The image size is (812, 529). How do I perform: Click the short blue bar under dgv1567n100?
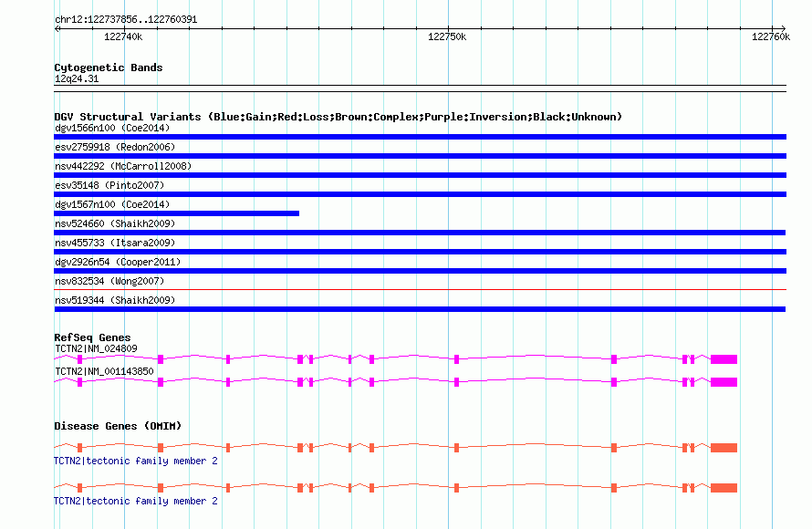coord(177,213)
